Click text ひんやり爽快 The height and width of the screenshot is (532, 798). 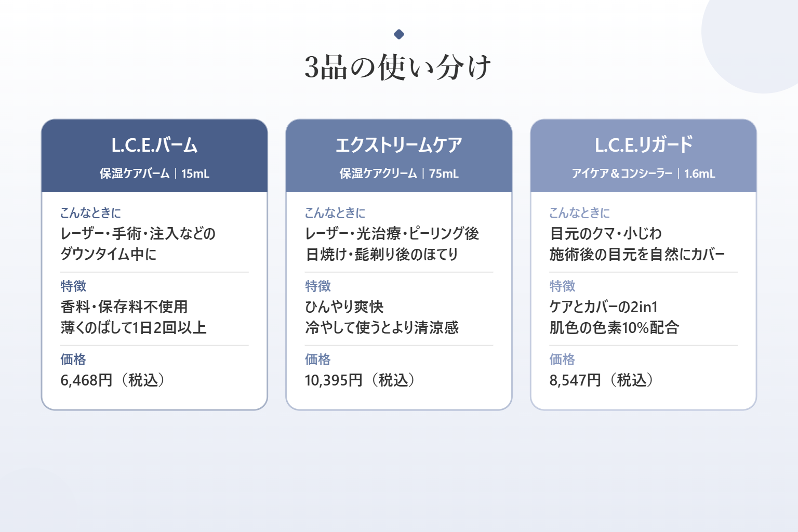point(344,307)
